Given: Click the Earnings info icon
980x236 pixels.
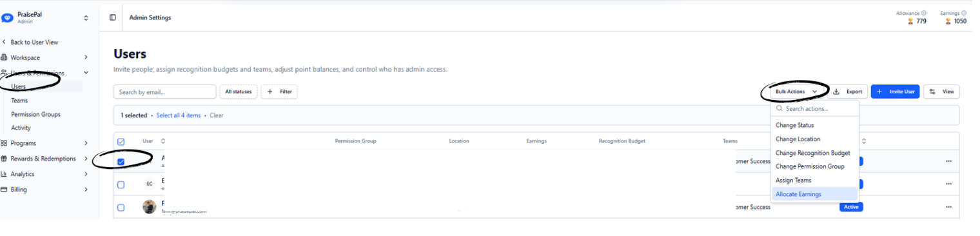Looking at the screenshot, I should coord(964,13).
